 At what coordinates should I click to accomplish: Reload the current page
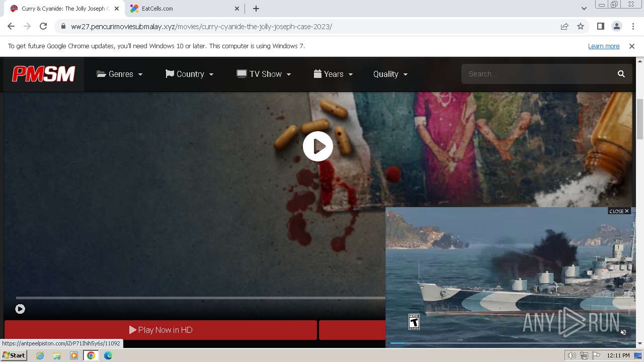pos(43,26)
